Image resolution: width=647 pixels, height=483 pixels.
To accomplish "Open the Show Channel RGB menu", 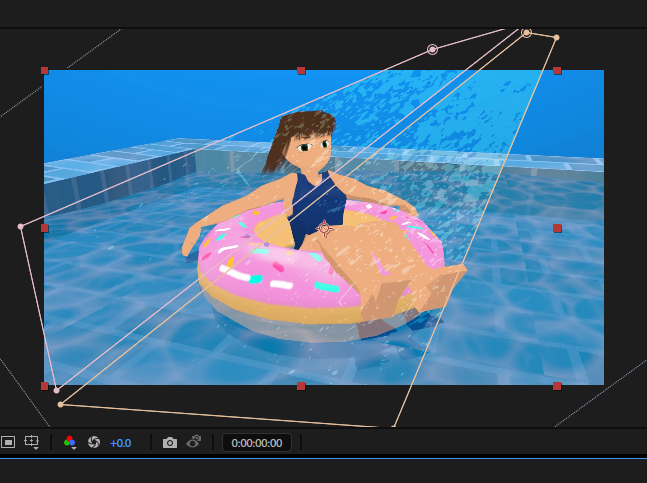I will pyautogui.click(x=70, y=442).
